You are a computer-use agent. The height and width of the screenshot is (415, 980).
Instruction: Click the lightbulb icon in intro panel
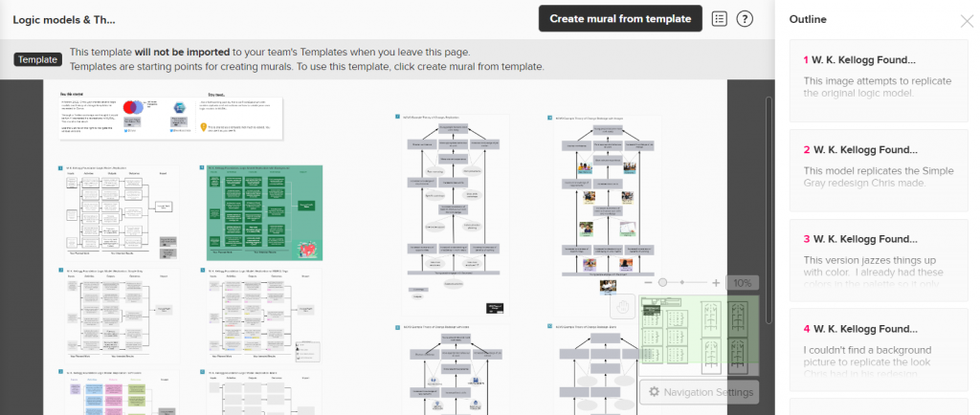[203, 127]
